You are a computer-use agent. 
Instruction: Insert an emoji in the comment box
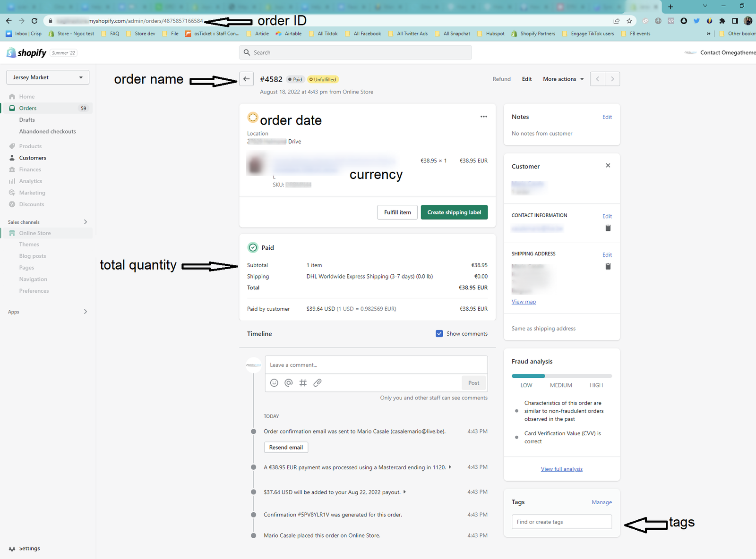pos(274,383)
